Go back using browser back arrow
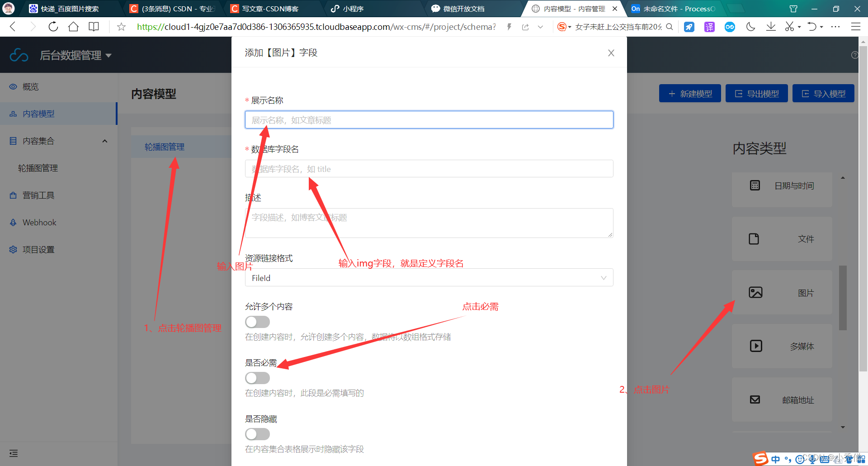The image size is (868, 466). (13, 27)
